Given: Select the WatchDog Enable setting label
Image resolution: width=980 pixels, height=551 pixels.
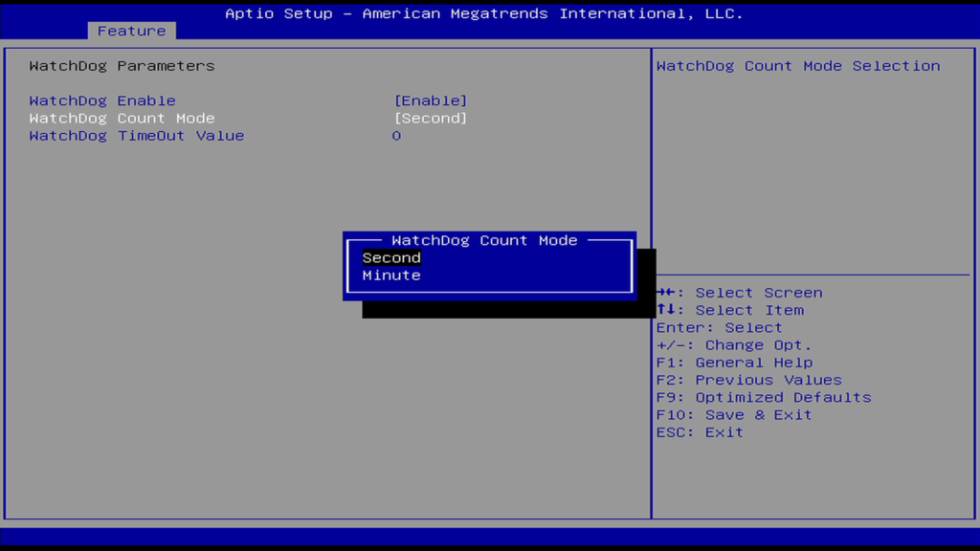Looking at the screenshot, I should [x=102, y=100].
